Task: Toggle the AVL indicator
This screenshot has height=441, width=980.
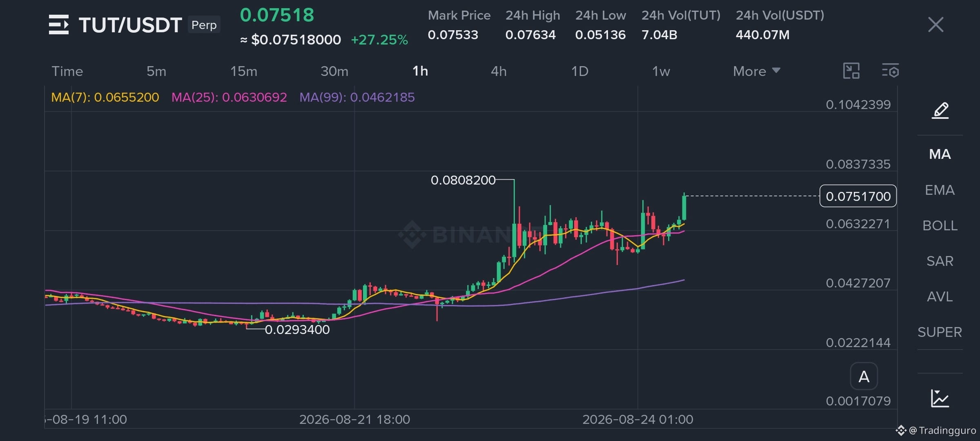Action: (x=940, y=296)
